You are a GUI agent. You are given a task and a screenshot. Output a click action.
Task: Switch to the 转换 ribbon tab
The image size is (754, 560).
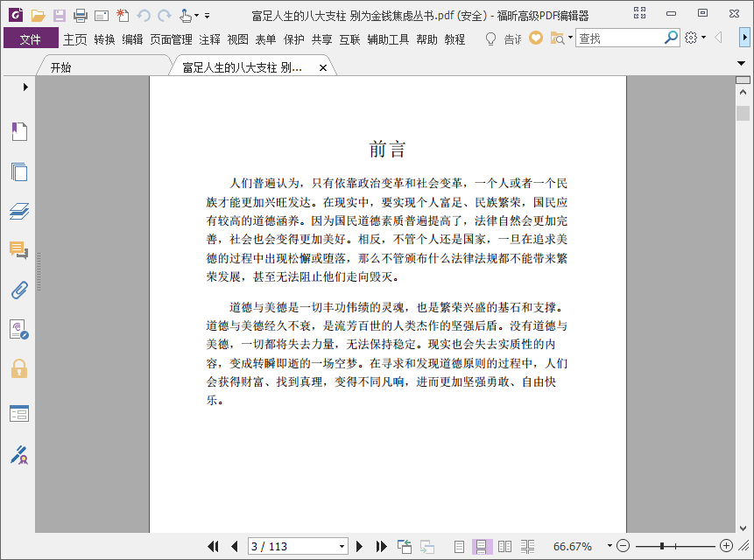pos(104,39)
